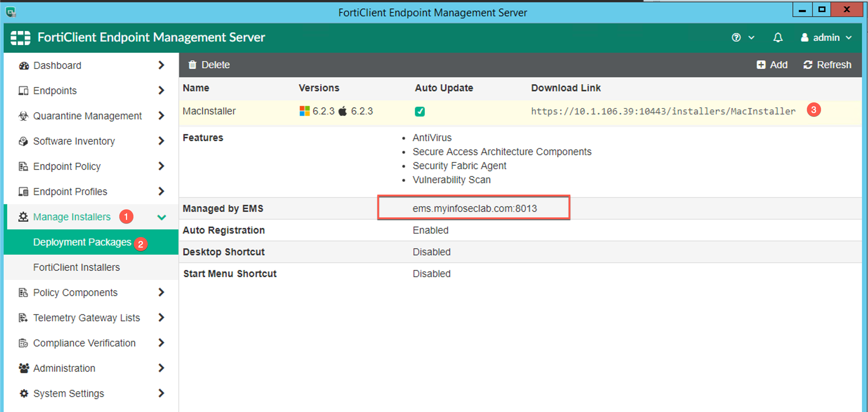Click the notifications bell icon
The image size is (868, 412).
(778, 38)
